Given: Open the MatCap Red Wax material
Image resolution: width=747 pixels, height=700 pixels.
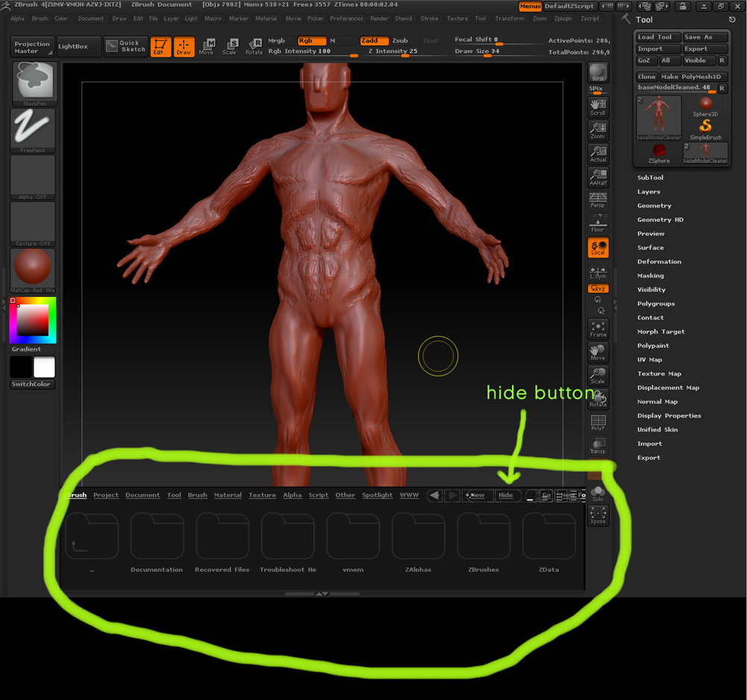Looking at the screenshot, I should tap(33, 270).
